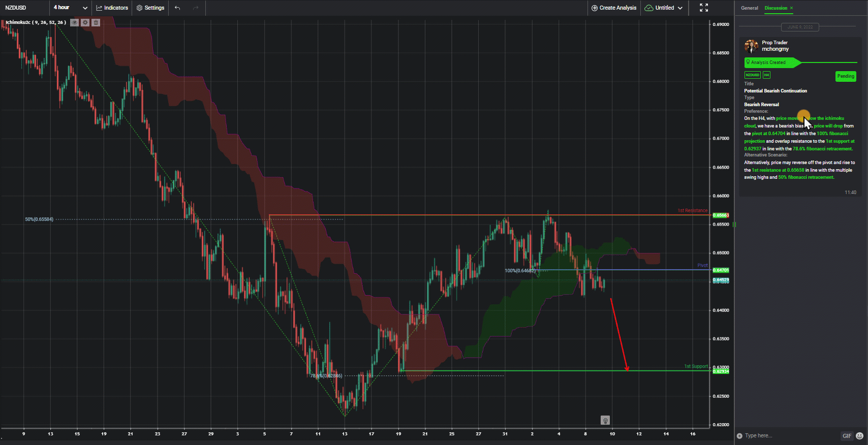Click the Prop Trader name

pyautogui.click(x=774, y=43)
